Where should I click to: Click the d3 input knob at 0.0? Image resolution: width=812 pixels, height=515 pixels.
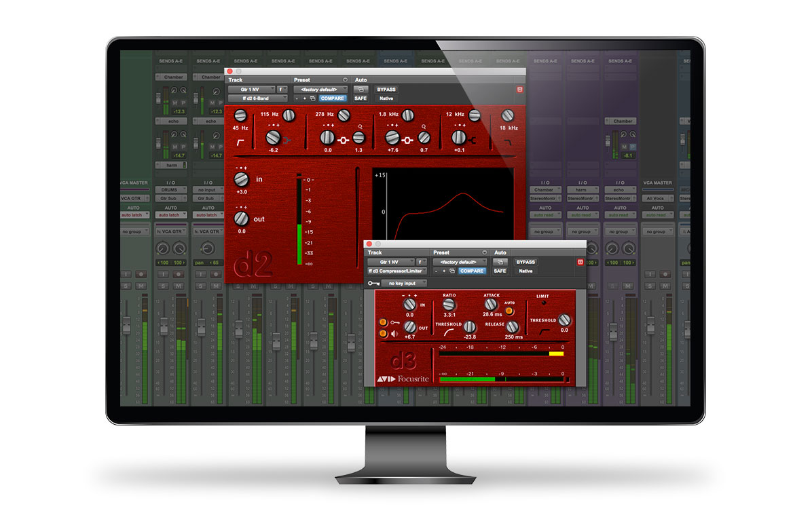pos(409,305)
